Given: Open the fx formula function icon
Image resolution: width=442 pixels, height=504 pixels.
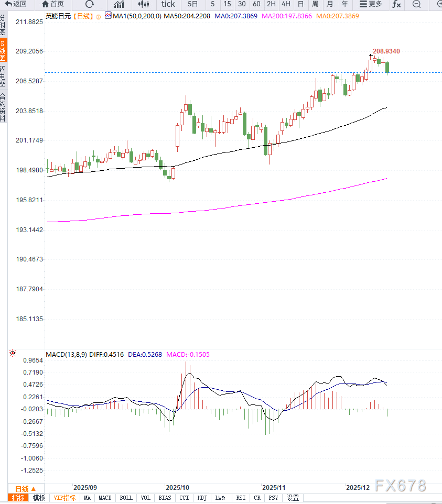Looking at the screenshot, I should tap(397, 4).
